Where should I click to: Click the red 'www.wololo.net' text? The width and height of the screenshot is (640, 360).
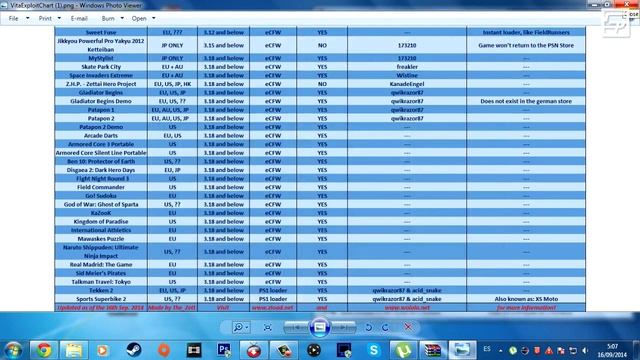pos(407,307)
